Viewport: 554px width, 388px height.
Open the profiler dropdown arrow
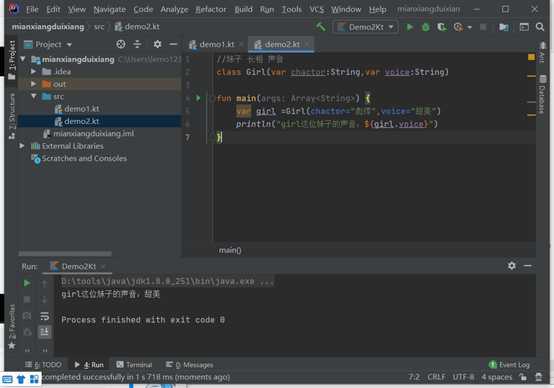click(470, 27)
